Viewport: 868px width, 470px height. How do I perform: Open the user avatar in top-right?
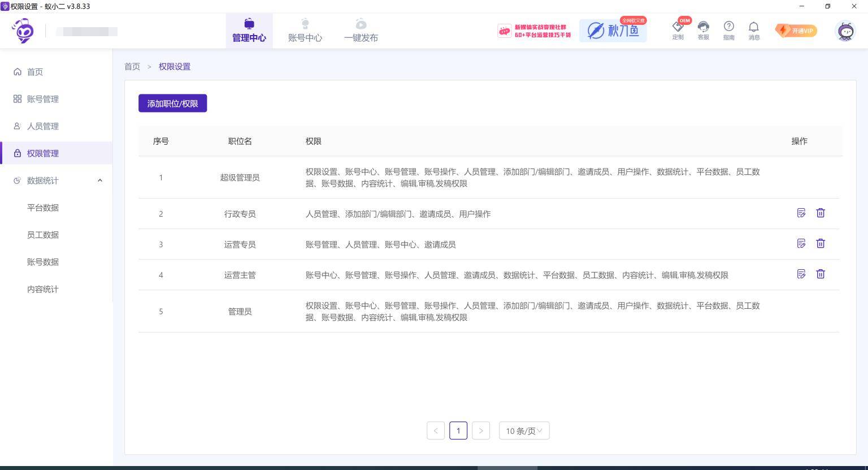(845, 31)
